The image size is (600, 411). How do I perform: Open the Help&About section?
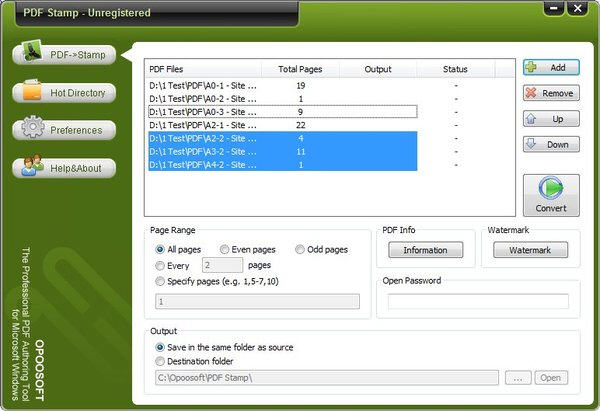pyautogui.click(x=64, y=168)
